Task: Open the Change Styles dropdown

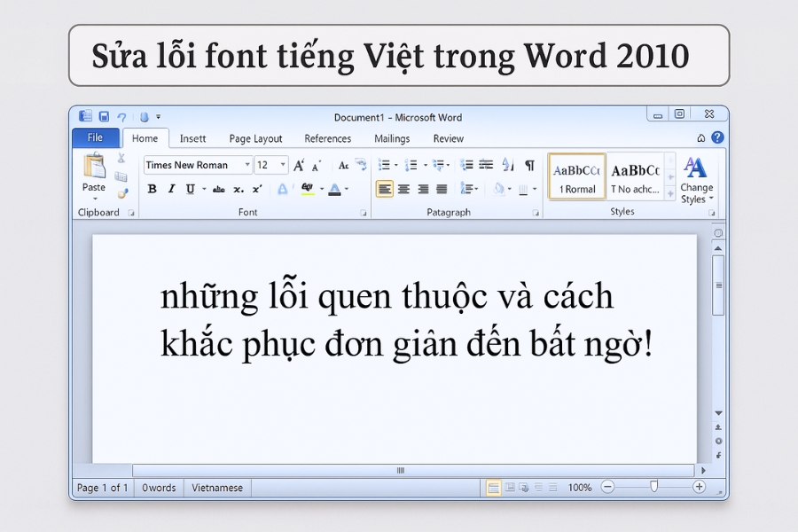Action: pos(695,182)
